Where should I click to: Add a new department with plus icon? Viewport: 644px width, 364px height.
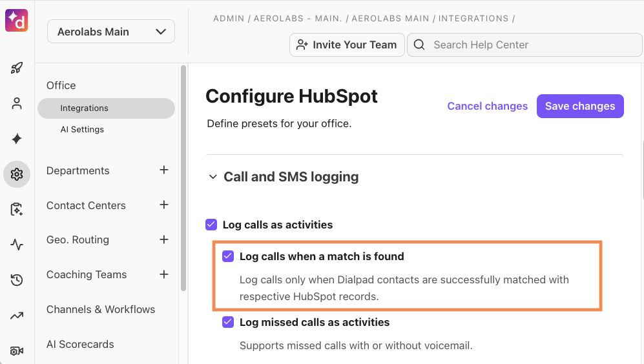click(164, 170)
